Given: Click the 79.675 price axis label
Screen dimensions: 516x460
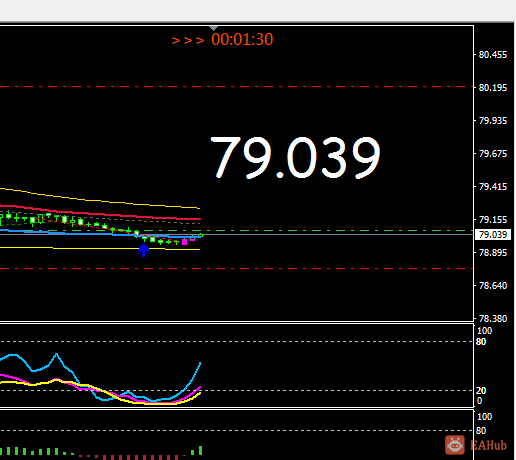Looking at the screenshot, I should 493,154.
